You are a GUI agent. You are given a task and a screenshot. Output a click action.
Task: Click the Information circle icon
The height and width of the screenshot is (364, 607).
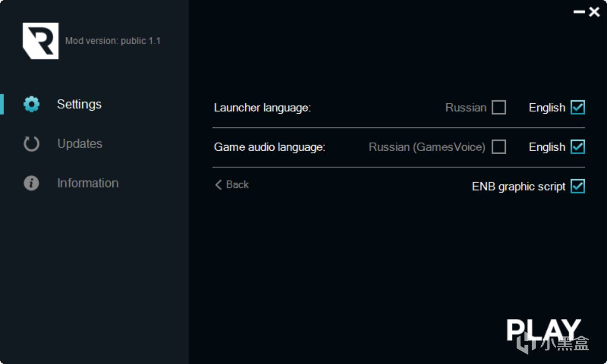31,183
